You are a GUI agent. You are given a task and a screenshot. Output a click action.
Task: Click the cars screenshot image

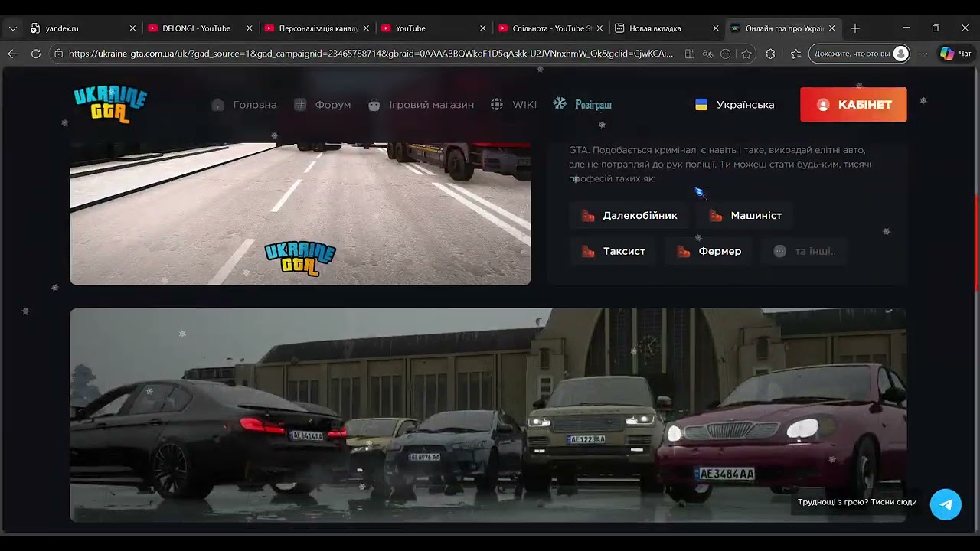[488, 415]
